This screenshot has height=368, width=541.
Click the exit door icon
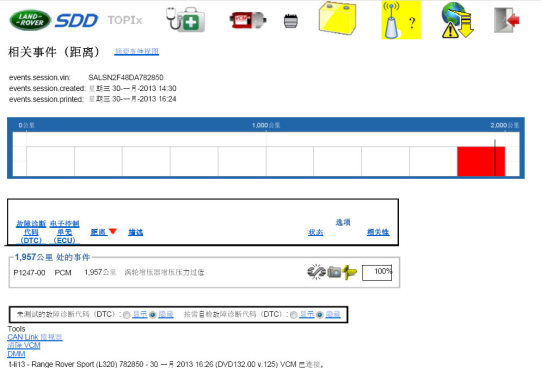tap(507, 20)
